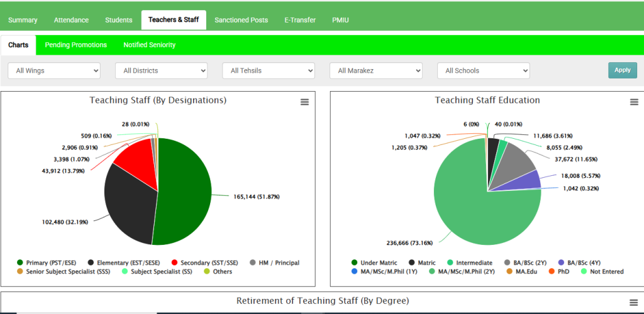Image resolution: width=644 pixels, height=314 pixels.
Task: Open the All Tehsils dropdown
Action: (x=269, y=71)
